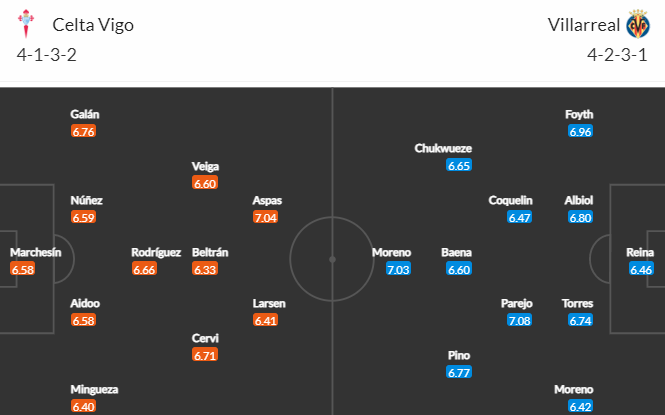This screenshot has width=665, height=415.
Task: Select Pino's 6.77 rating badge
Action: click(459, 372)
